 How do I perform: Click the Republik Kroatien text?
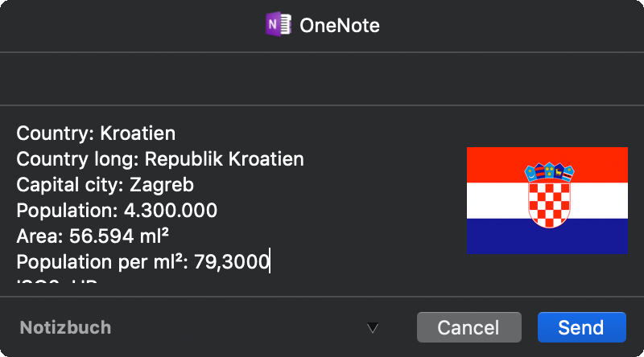[225, 159]
